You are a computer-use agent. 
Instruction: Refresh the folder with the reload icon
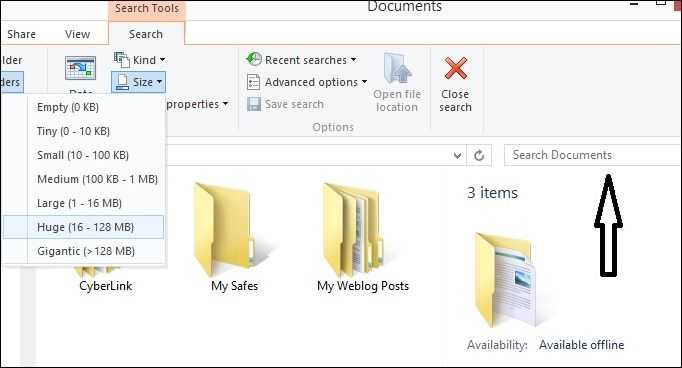tap(479, 155)
